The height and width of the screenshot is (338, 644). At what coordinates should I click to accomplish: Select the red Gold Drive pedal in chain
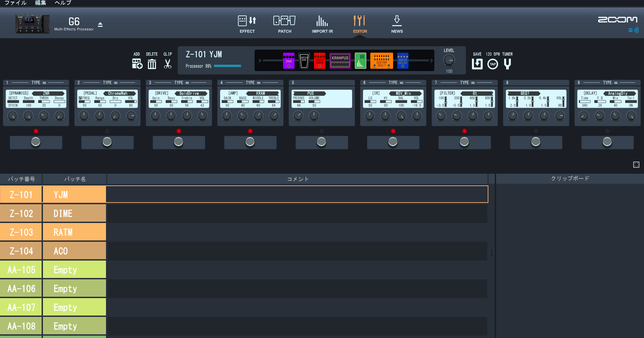pos(319,61)
